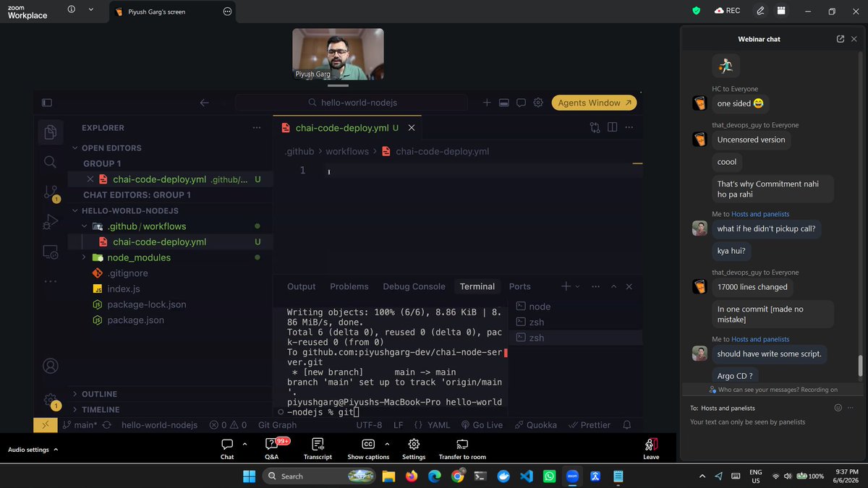Toggle the primary sidebar layout icon

(x=47, y=103)
